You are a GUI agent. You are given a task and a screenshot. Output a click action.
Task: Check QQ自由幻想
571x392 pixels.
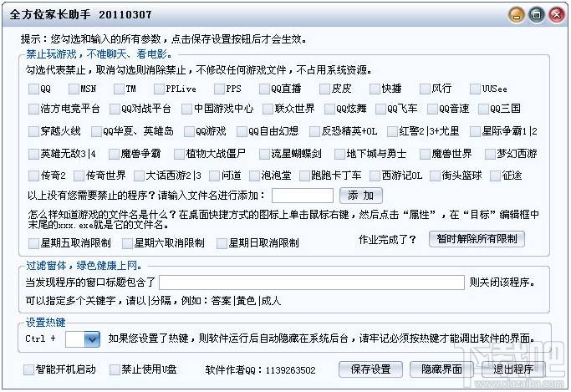(242, 131)
